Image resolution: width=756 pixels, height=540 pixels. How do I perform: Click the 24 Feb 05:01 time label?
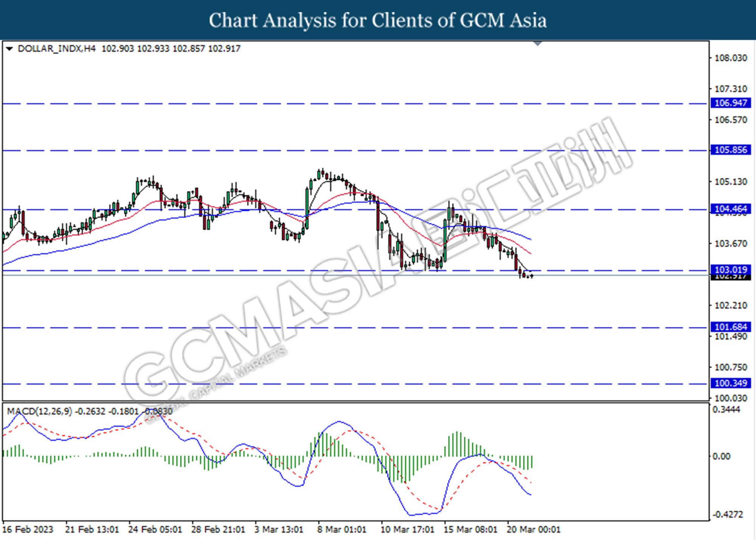[155, 529]
